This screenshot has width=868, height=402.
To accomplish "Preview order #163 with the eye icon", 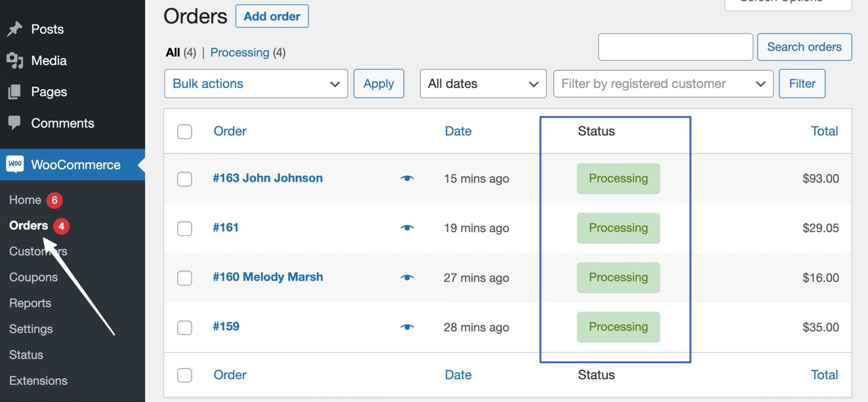I will (x=407, y=178).
